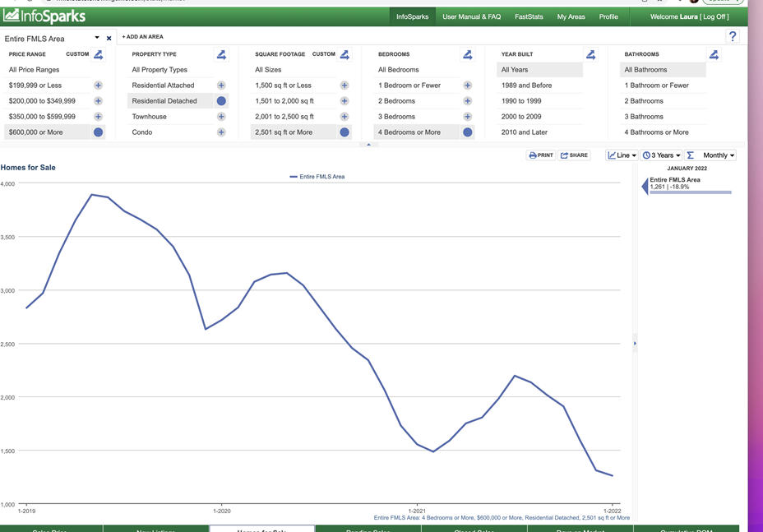This screenshot has width=763, height=532.
Task: Toggle off the $600,000 or More selection circle
Action: pyautogui.click(x=98, y=132)
